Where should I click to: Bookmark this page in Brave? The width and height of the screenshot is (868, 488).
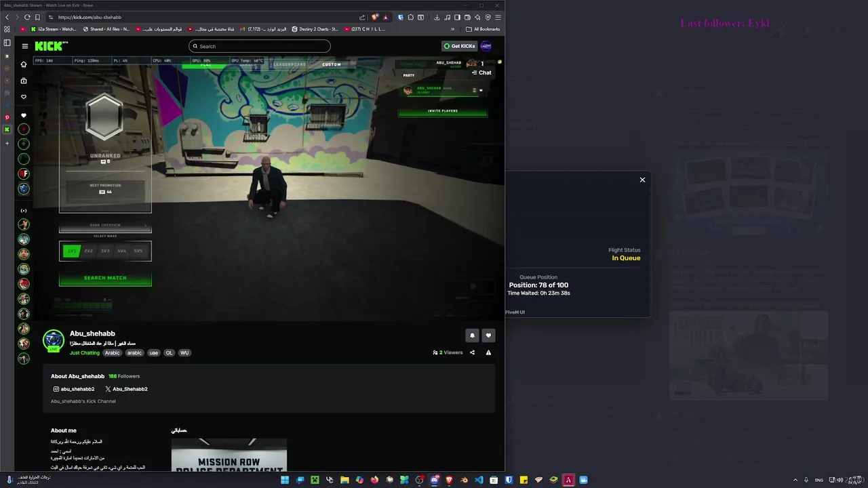(37, 17)
